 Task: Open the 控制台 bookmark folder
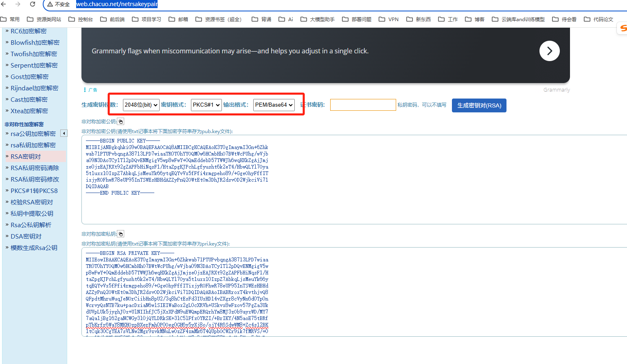click(81, 19)
